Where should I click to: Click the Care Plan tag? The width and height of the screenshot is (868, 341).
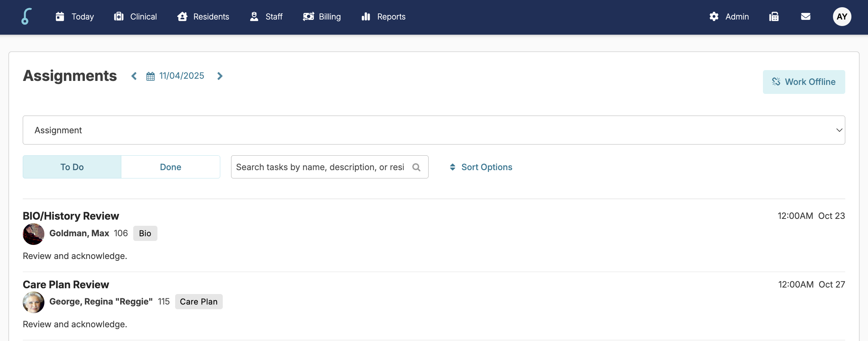click(x=199, y=302)
